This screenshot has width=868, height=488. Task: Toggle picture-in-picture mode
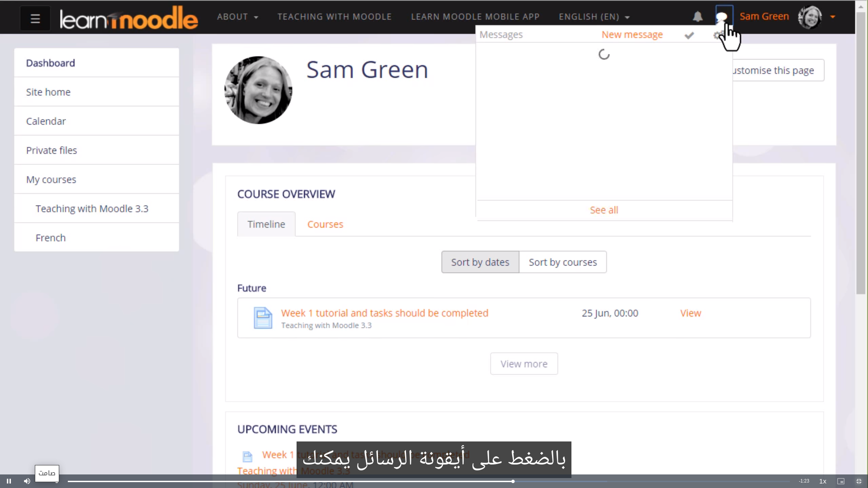pyautogui.click(x=841, y=481)
